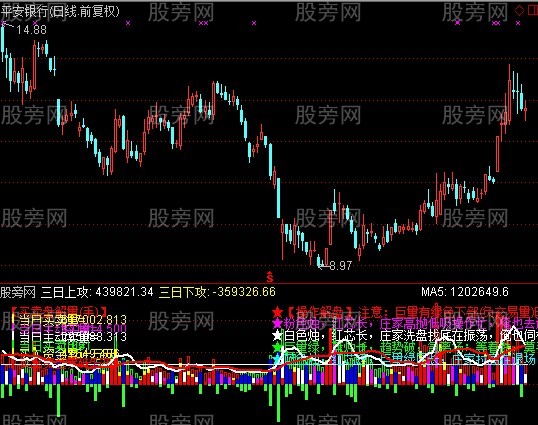The width and height of the screenshot is (538, 425).
Task: Click the red square icon beside the diamond
Action: [x=533, y=11]
